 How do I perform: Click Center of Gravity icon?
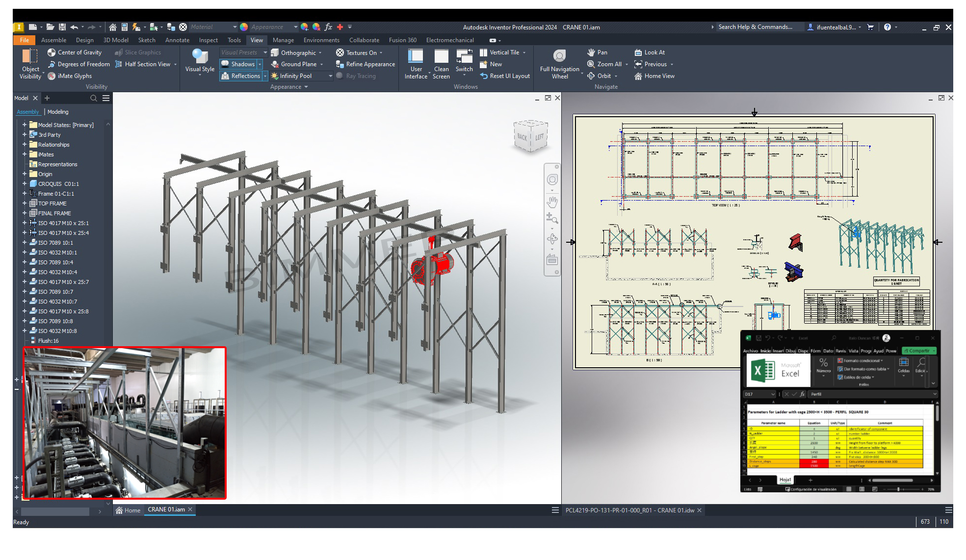[52, 52]
